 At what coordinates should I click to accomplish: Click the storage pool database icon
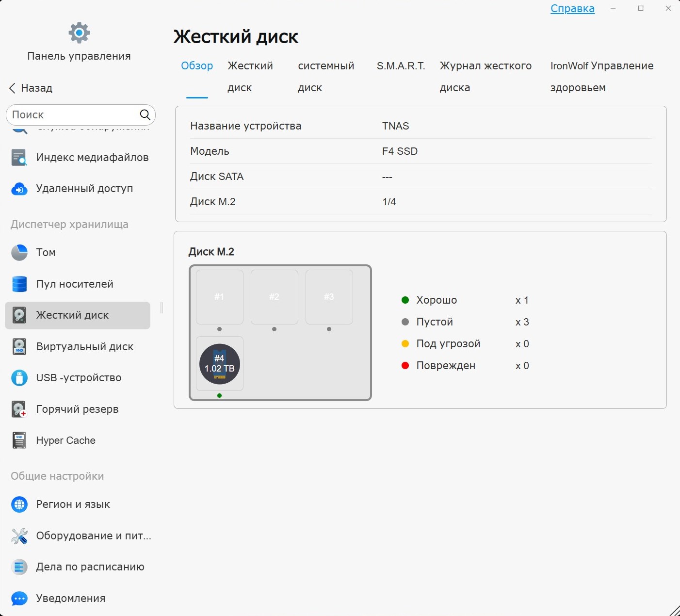[x=19, y=284]
